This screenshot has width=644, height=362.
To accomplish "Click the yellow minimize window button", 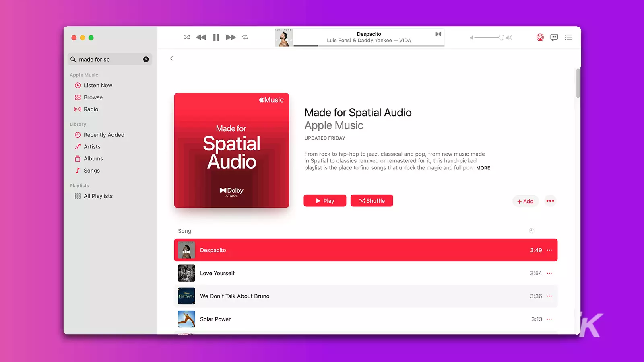I will pos(83,38).
